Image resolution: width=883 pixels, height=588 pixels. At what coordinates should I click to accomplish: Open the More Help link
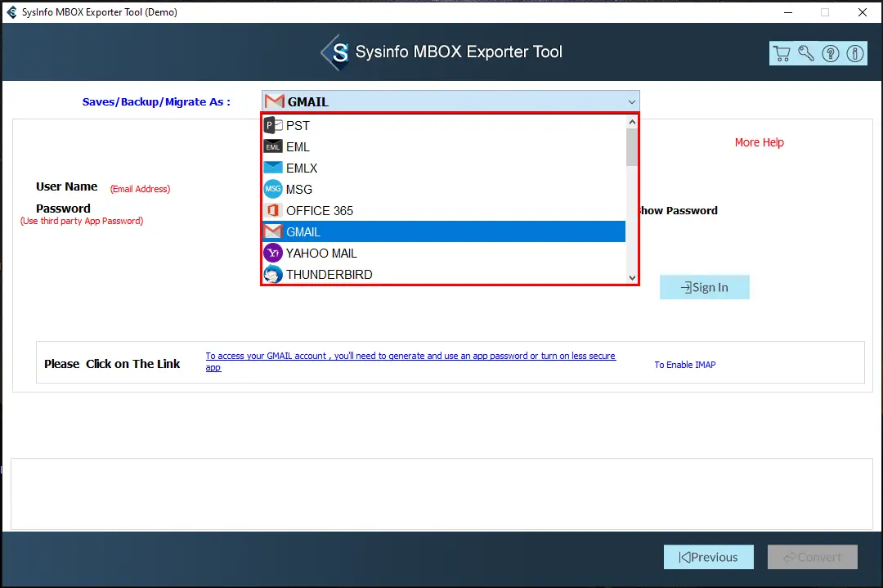pos(759,142)
